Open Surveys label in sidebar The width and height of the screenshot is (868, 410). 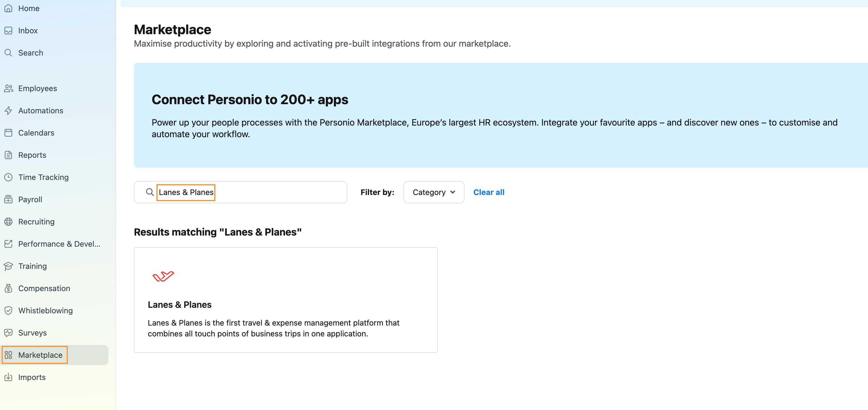click(33, 333)
